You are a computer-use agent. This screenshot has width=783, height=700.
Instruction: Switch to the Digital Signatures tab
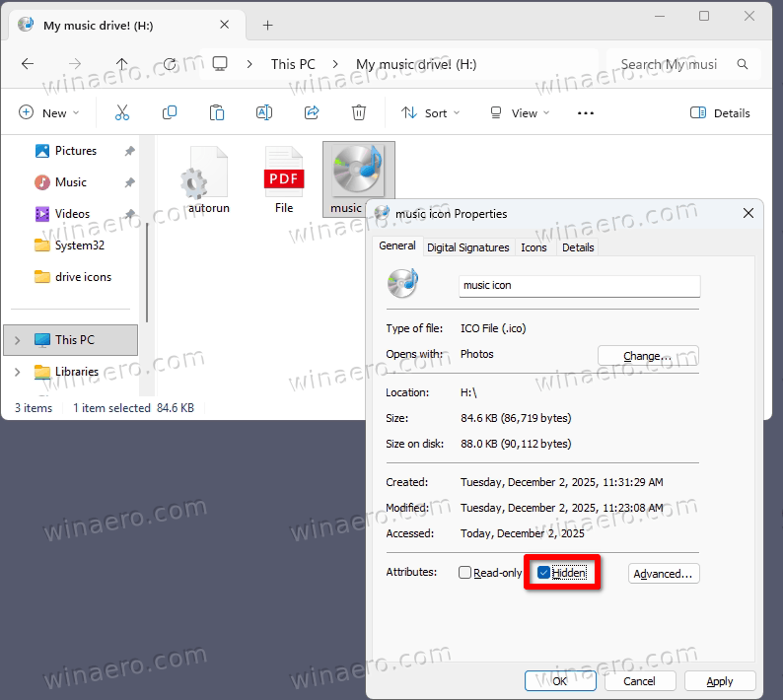[x=467, y=247]
